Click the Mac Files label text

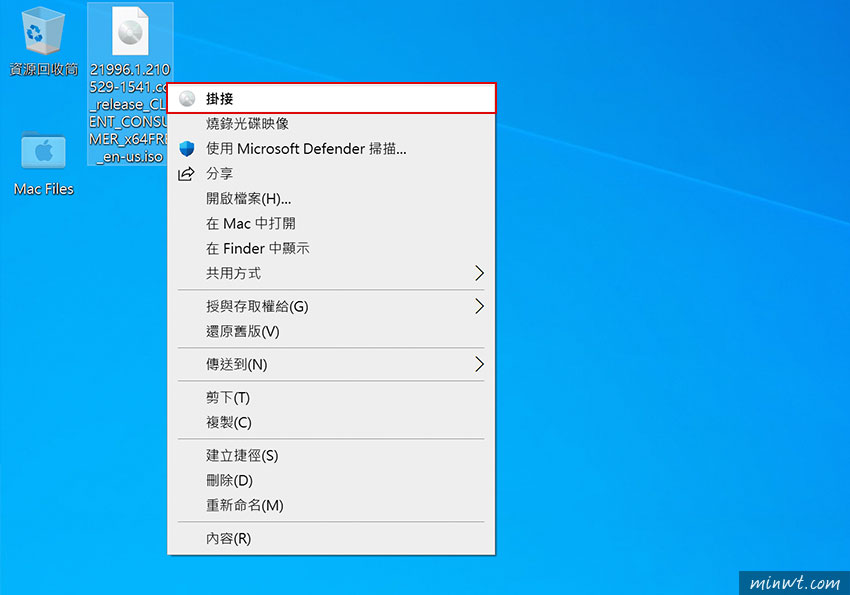[x=43, y=189]
